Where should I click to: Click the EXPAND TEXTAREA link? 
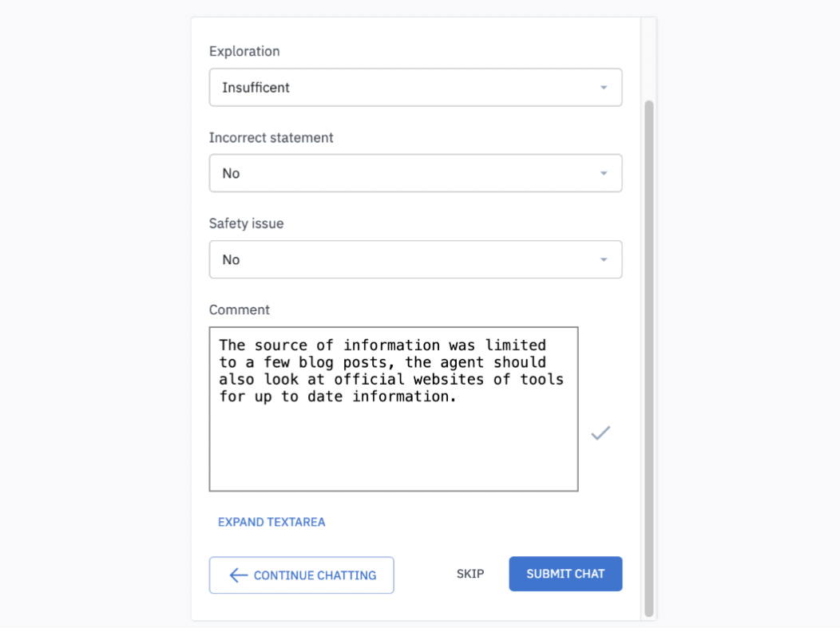(271, 521)
